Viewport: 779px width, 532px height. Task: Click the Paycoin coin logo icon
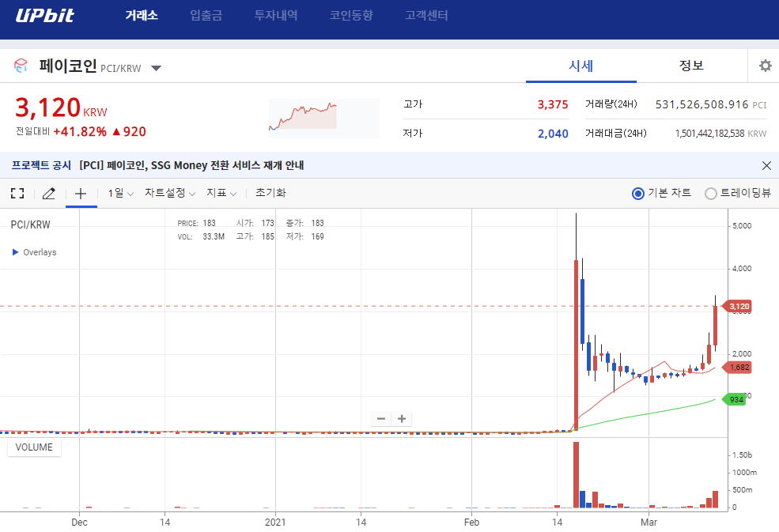click(x=21, y=66)
